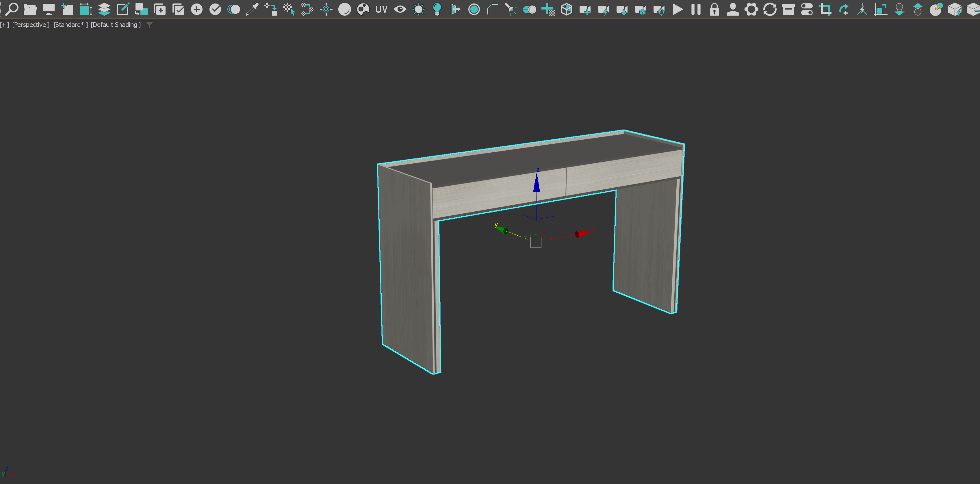The image size is (980, 484).
Task: Click the camera with down arrow icon
Action: 622,10
